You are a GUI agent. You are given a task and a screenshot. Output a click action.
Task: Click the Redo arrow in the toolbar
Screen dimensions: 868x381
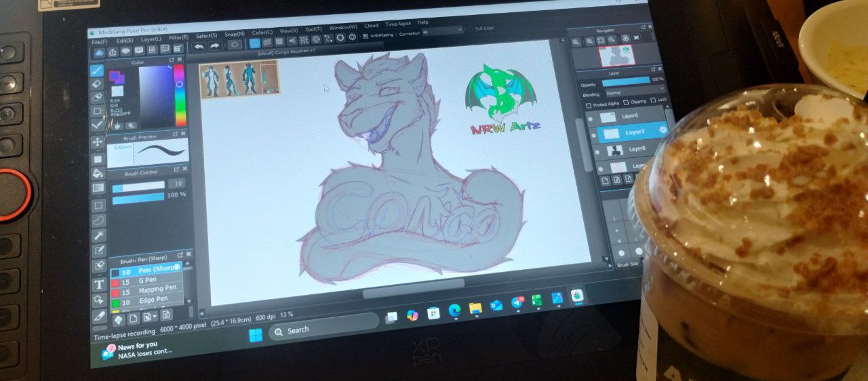pyautogui.click(x=215, y=45)
